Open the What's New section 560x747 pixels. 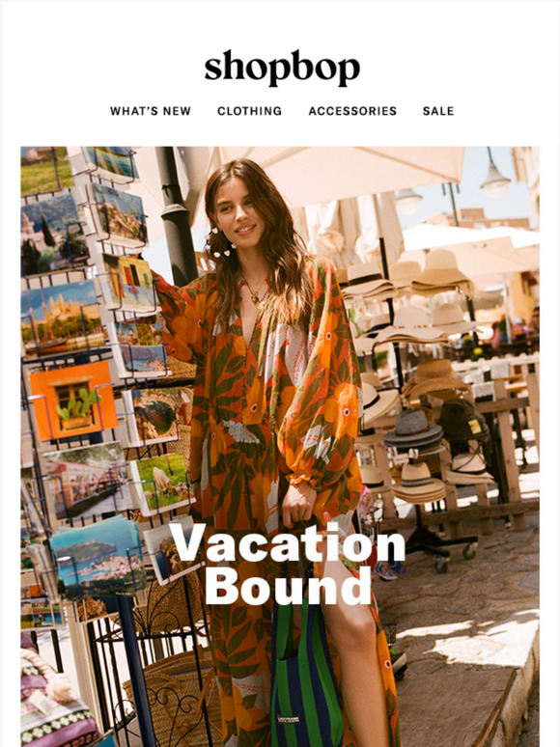(x=150, y=111)
